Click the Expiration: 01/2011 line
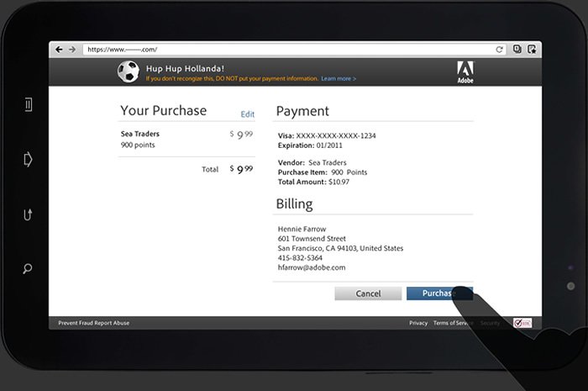The image size is (588, 391). pyautogui.click(x=310, y=145)
